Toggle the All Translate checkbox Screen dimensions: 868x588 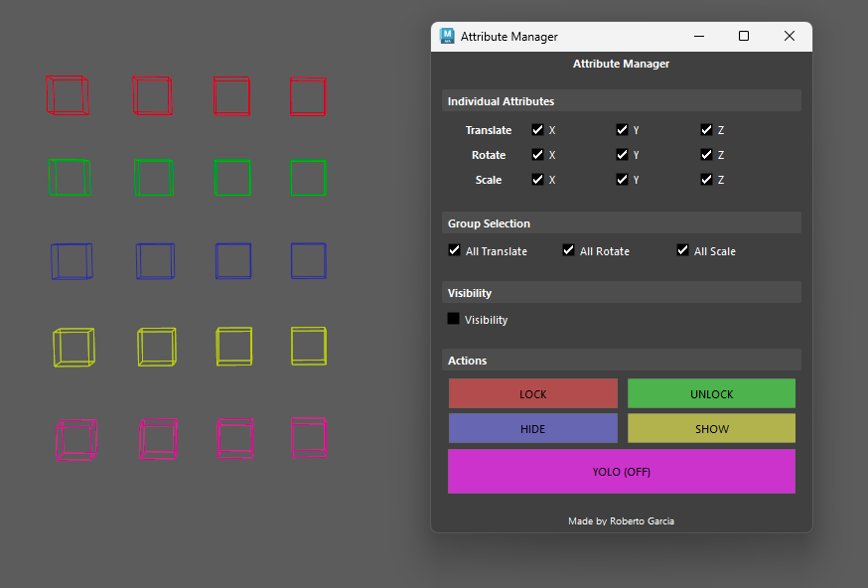454,250
